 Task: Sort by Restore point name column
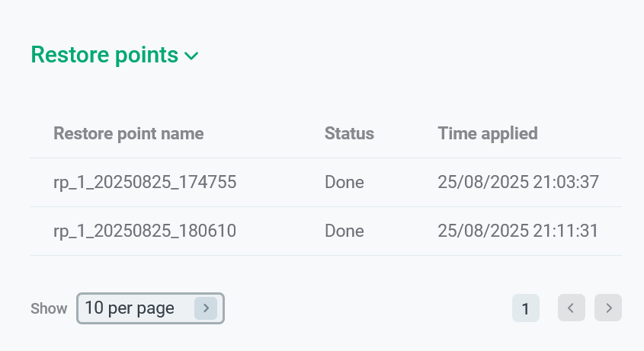click(x=128, y=134)
